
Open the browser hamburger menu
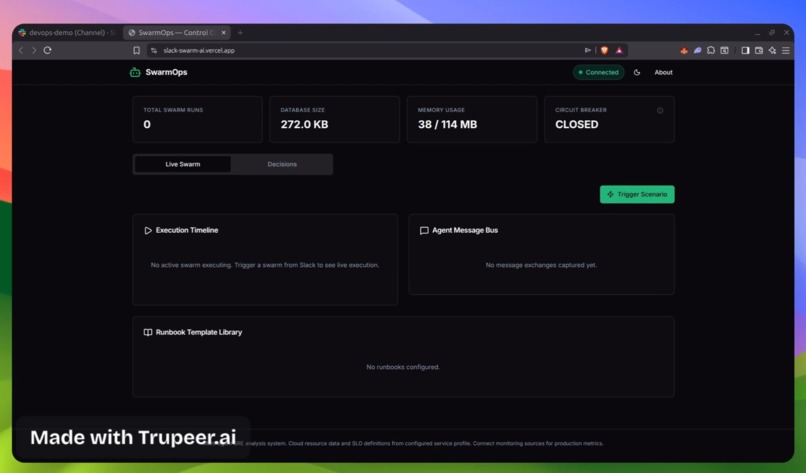coord(785,50)
